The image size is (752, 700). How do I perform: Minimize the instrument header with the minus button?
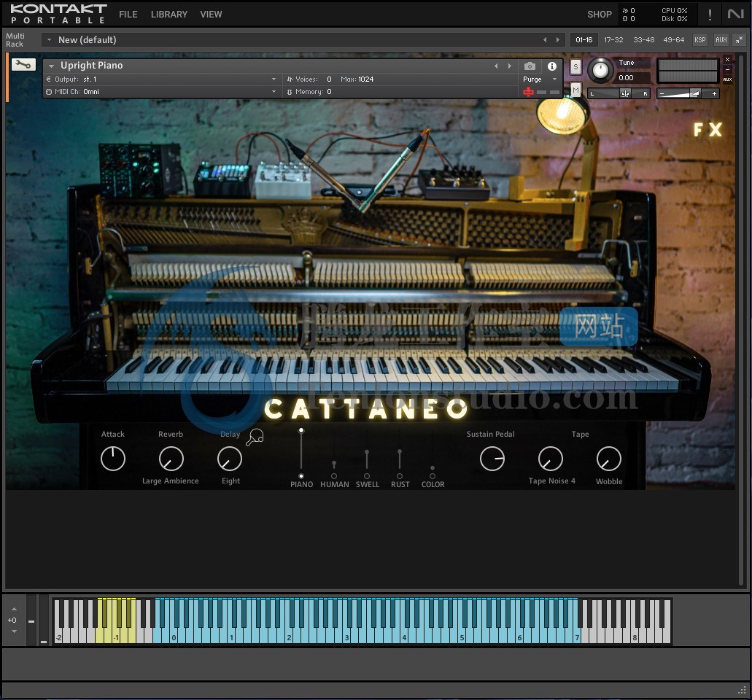727,69
